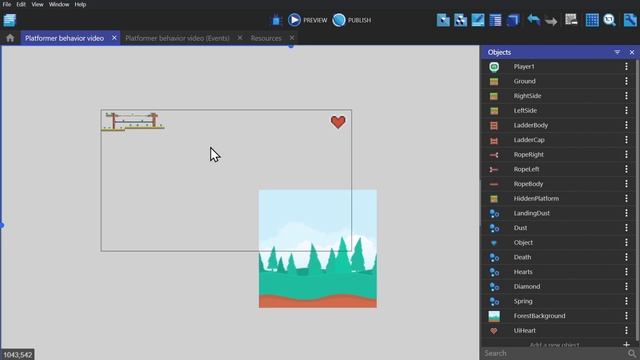Click the delete selected instances icon
Viewport: 640px width, 360px height.
point(571,20)
